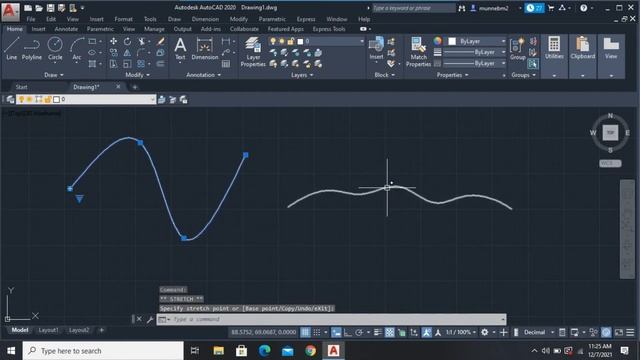
Task: Toggle lineweight display in status bar
Action: 378,332
